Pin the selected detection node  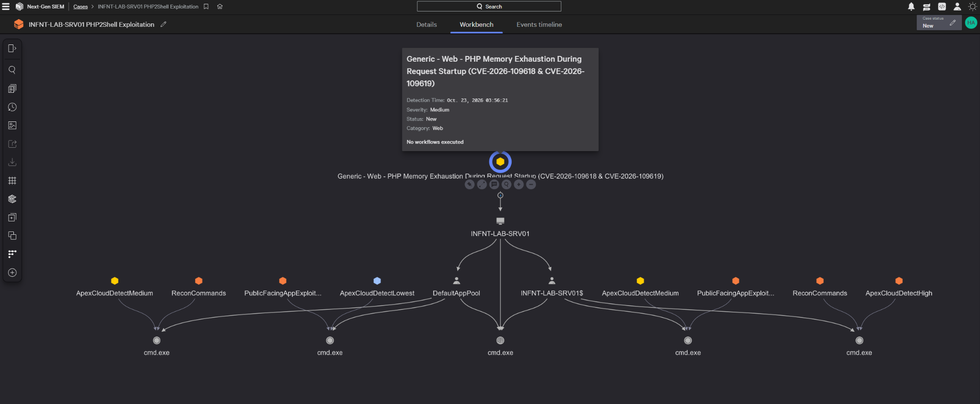[x=469, y=185]
